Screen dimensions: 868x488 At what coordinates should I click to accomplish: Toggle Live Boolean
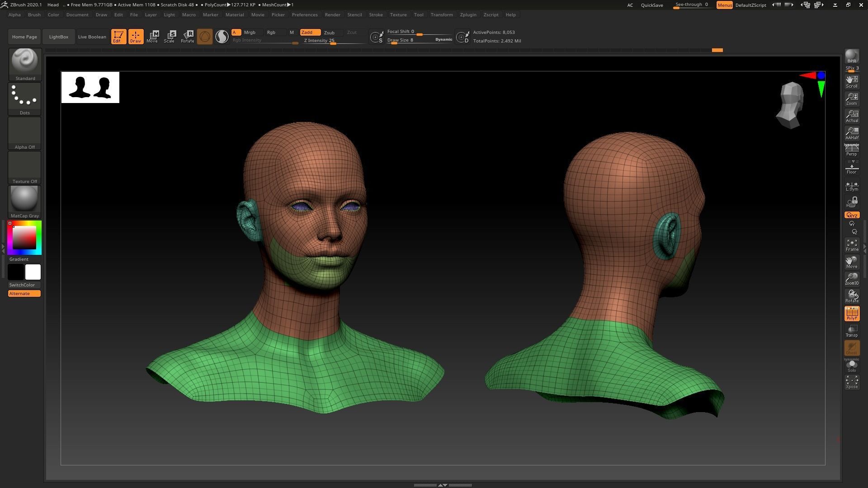[92, 37]
